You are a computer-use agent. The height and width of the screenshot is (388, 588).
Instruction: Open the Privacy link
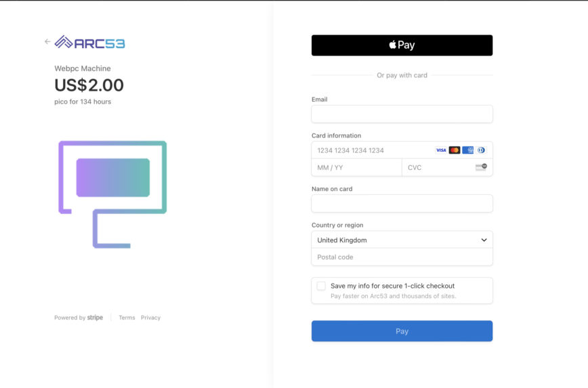coord(151,318)
